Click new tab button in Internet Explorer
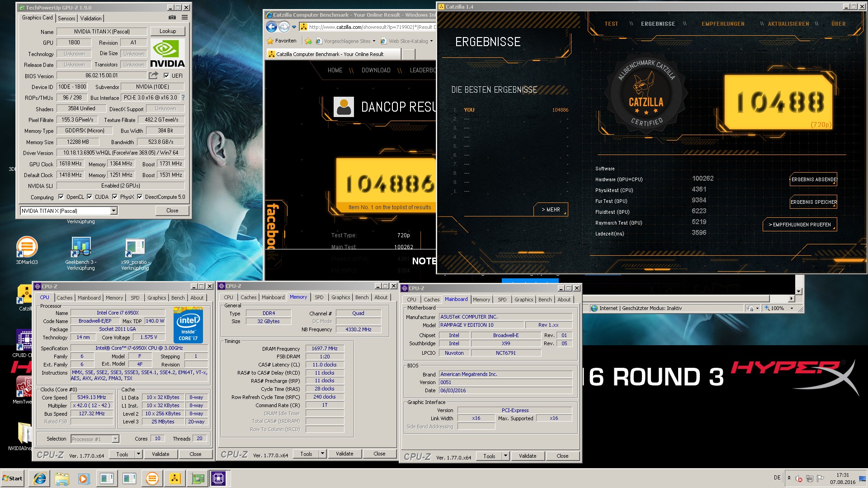Viewport: 868px width, 488px height. 408,54
